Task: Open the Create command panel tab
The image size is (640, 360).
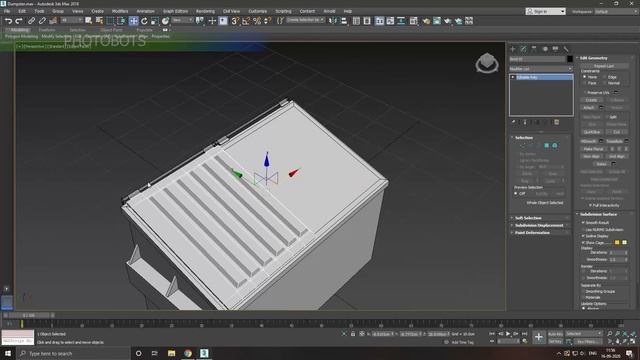Action: [513, 49]
